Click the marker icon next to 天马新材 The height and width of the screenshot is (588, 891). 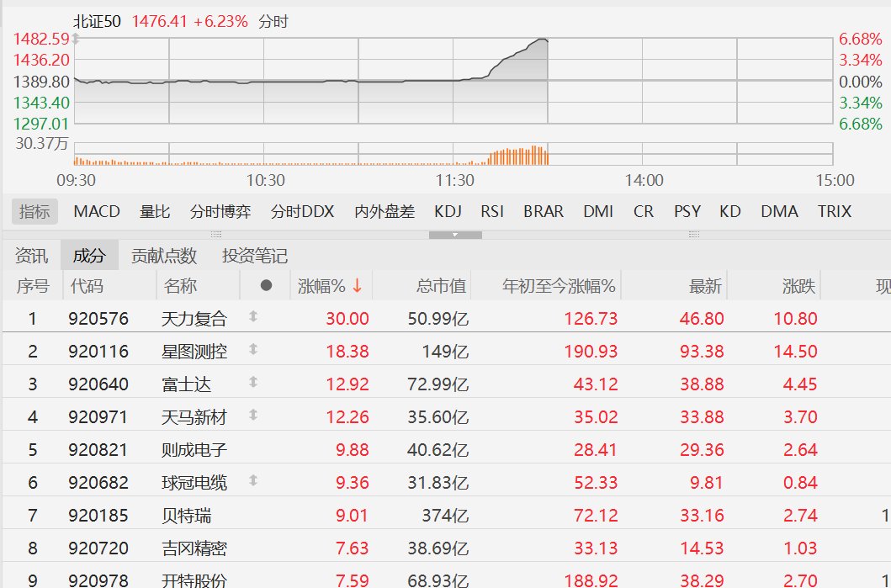tap(252, 415)
